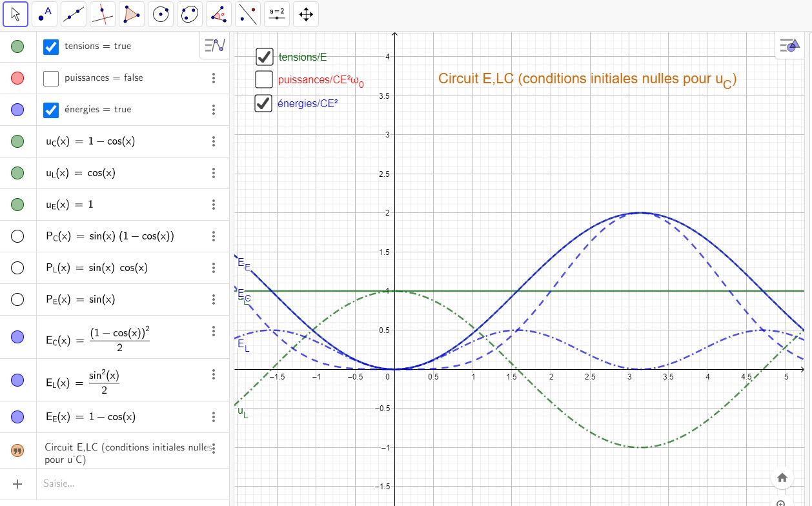Toggle the algebra view style bar button
The height and width of the screenshot is (506, 812).
214,45
